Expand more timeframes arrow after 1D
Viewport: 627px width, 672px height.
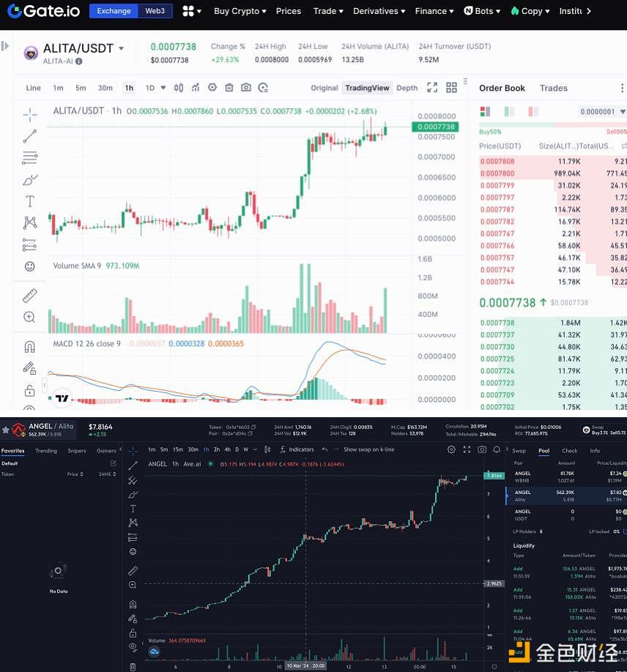[163, 88]
